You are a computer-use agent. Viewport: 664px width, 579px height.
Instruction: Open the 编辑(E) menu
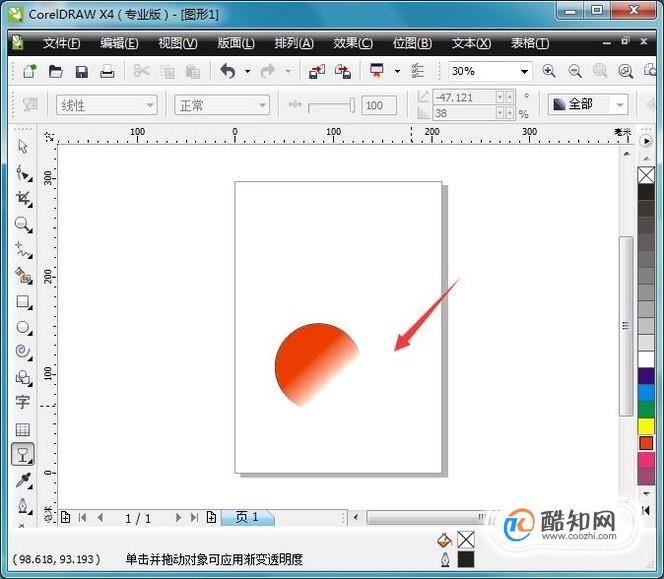coord(119,43)
